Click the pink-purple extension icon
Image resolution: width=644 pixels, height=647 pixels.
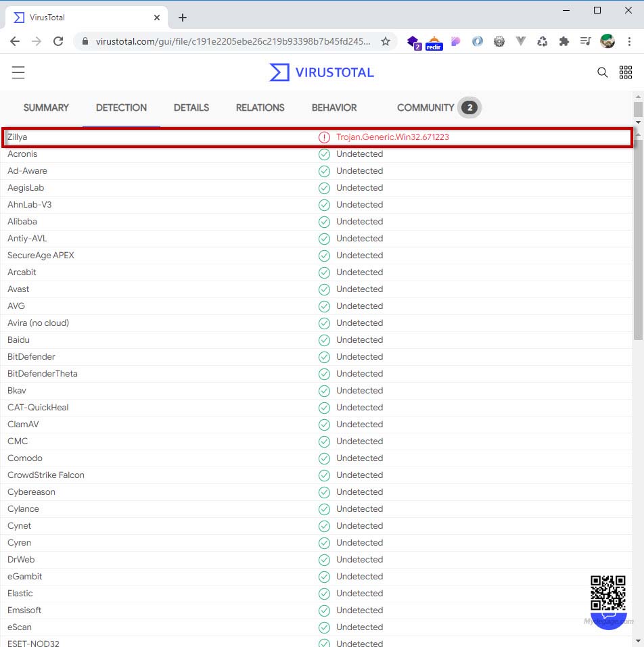(x=456, y=41)
